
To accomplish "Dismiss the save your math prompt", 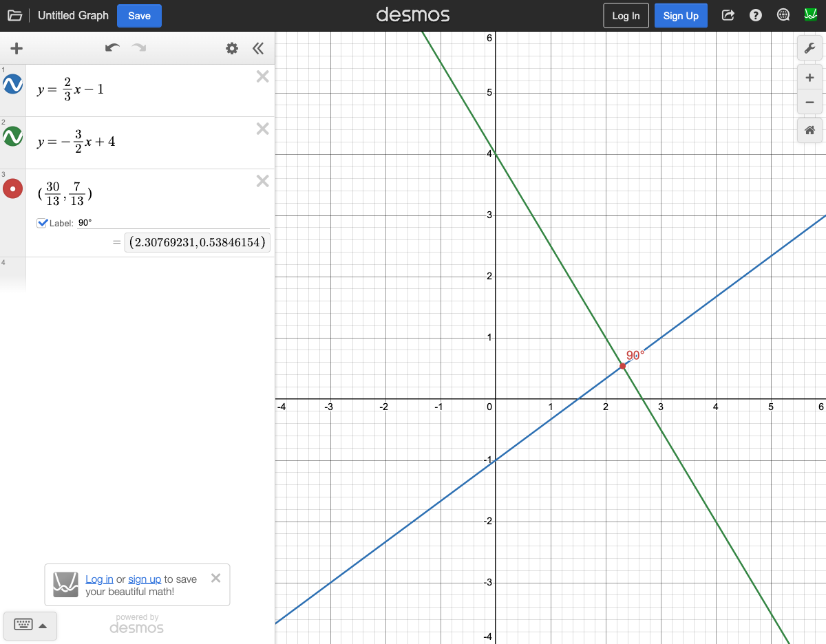I will (x=215, y=578).
